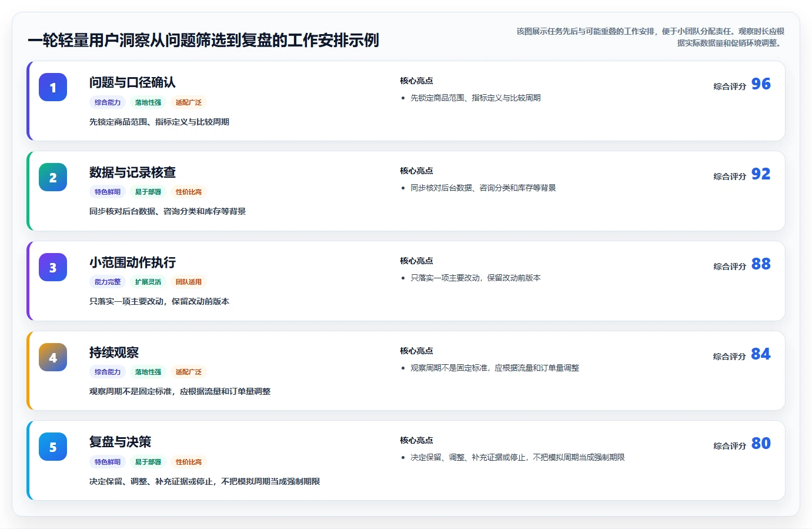Screen dimensions: 812x529
Task: Click 易于部署 tag in 复盘与决策 card
Action: point(148,462)
